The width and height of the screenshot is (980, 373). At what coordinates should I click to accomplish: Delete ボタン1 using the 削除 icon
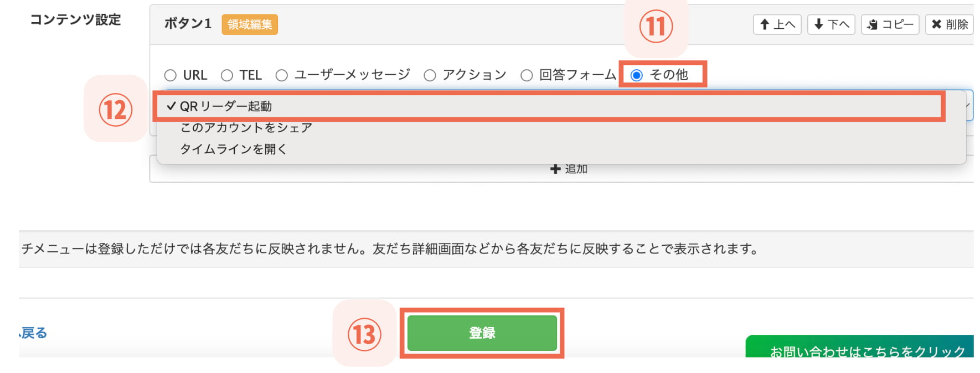click(x=948, y=24)
